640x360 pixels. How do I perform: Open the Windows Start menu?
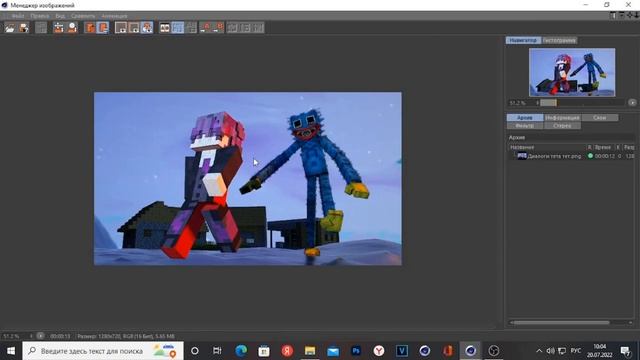tap(11, 351)
